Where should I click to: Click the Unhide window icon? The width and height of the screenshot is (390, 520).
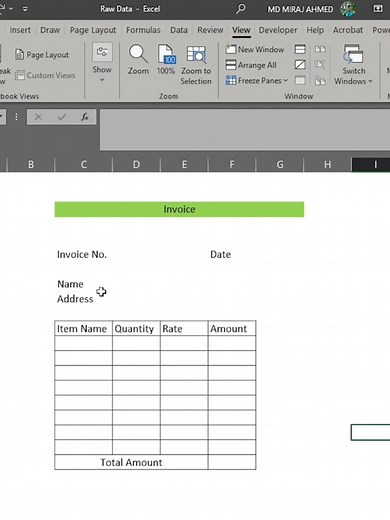(x=300, y=80)
